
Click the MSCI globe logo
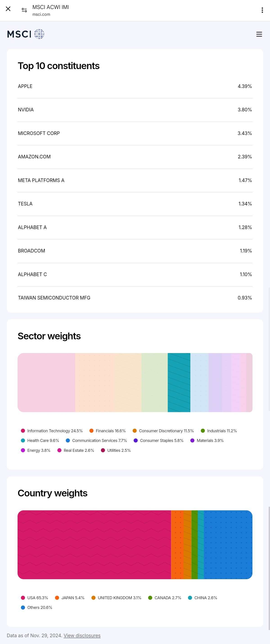(39, 34)
